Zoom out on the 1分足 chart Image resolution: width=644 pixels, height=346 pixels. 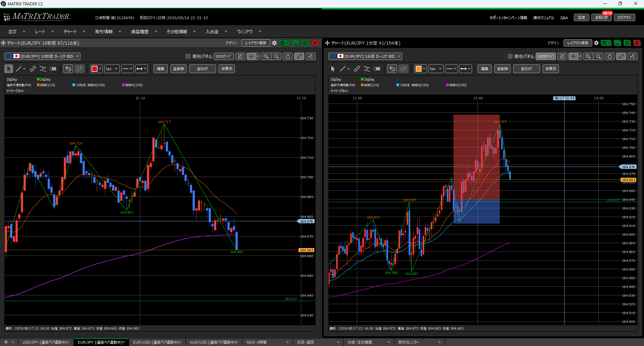tap(598, 56)
